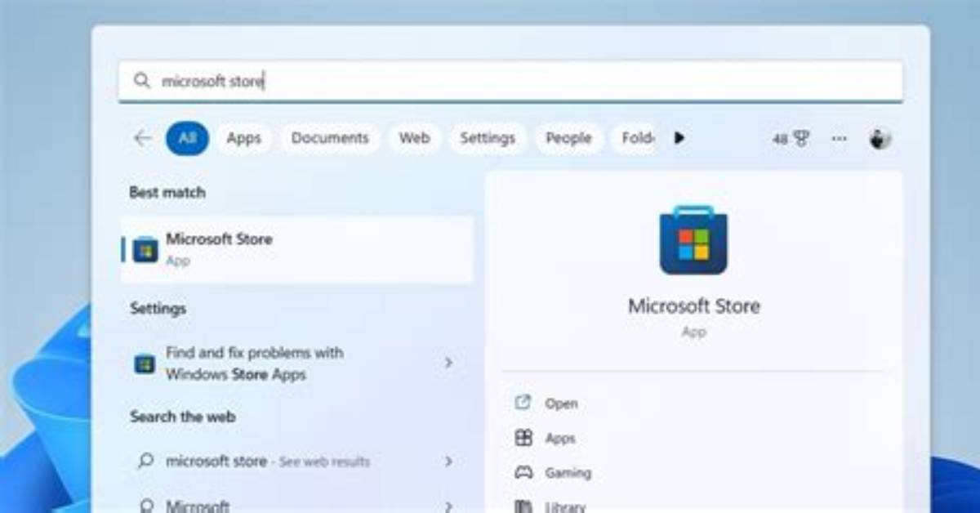Expand chevron beside the Microsoft web suggestion
This screenshot has height=513, width=980.
coord(448,506)
